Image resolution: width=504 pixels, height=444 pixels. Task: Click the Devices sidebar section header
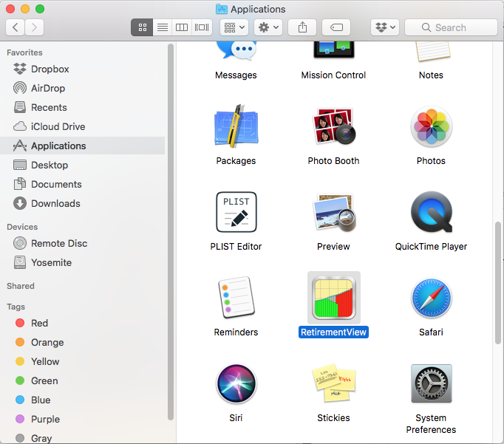[22, 227]
